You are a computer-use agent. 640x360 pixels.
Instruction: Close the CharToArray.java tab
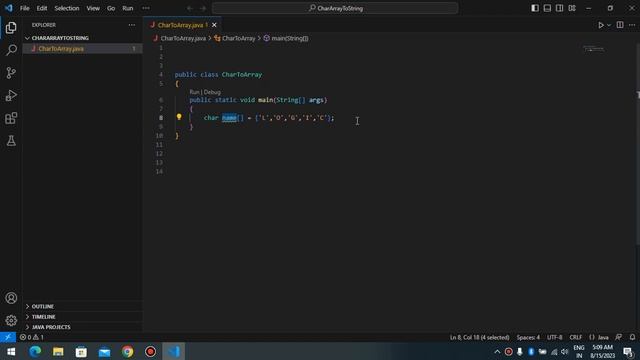point(214,25)
